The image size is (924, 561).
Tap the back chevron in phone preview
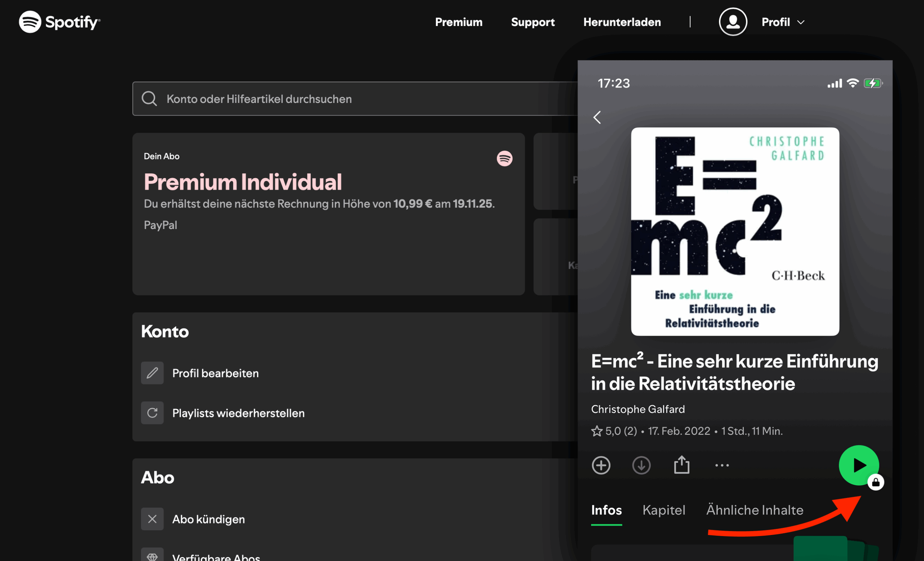[597, 117]
